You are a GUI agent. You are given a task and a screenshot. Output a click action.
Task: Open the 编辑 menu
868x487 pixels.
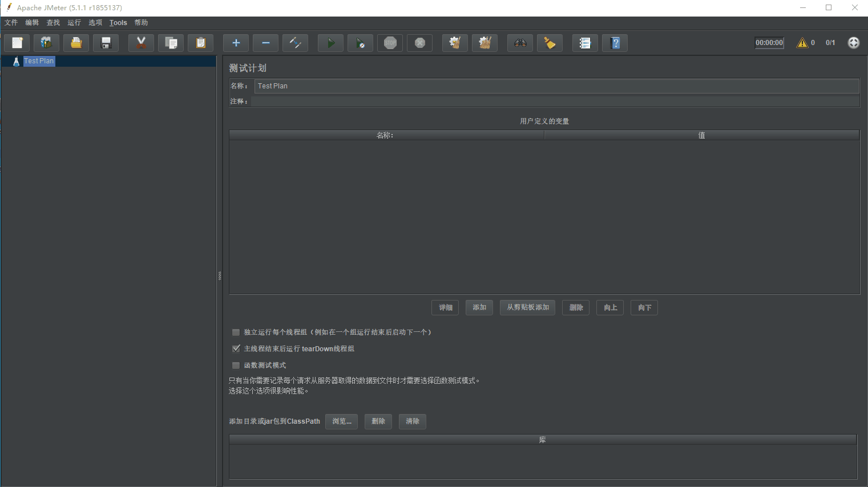point(32,23)
